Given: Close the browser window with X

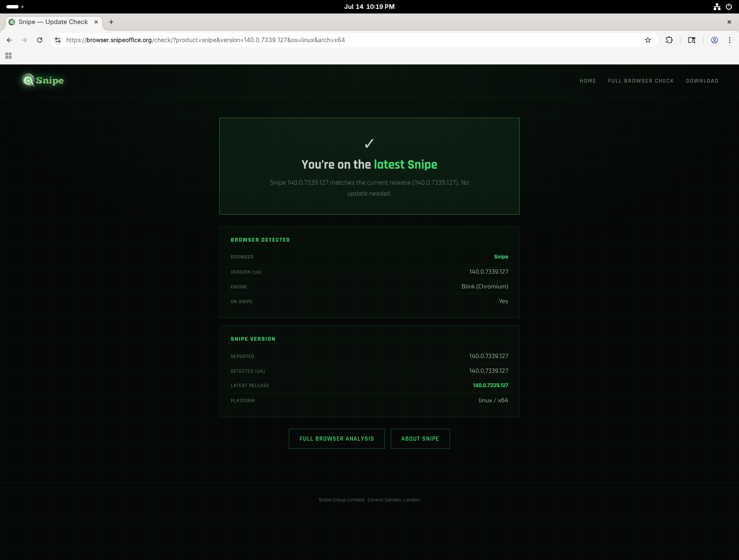Looking at the screenshot, I should (729, 22).
